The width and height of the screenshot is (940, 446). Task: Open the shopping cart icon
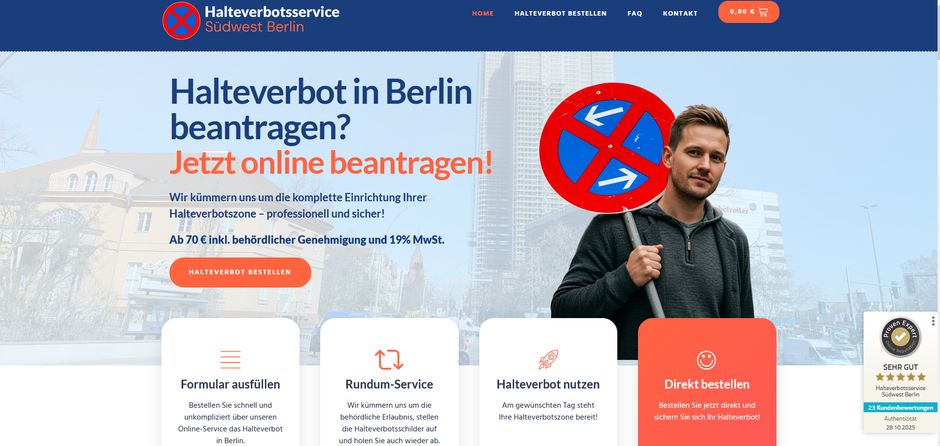(x=763, y=12)
